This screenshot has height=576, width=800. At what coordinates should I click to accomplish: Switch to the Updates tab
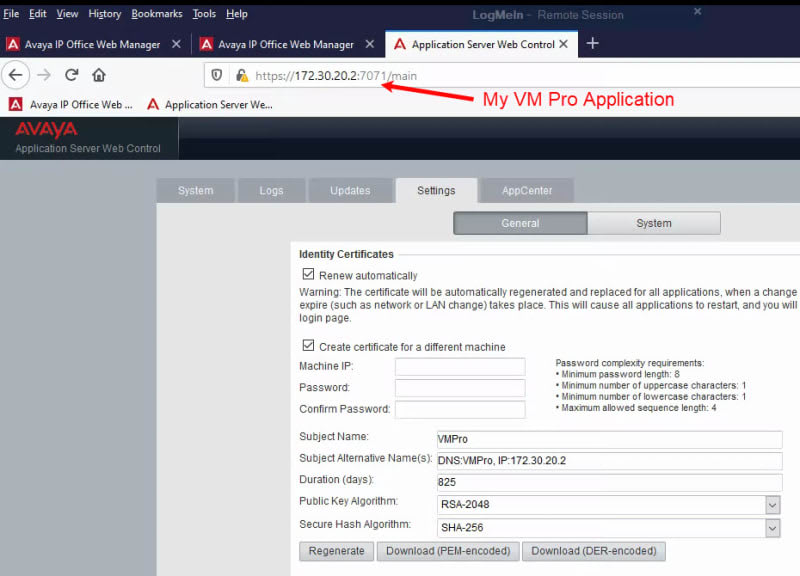[x=350, y=190]
